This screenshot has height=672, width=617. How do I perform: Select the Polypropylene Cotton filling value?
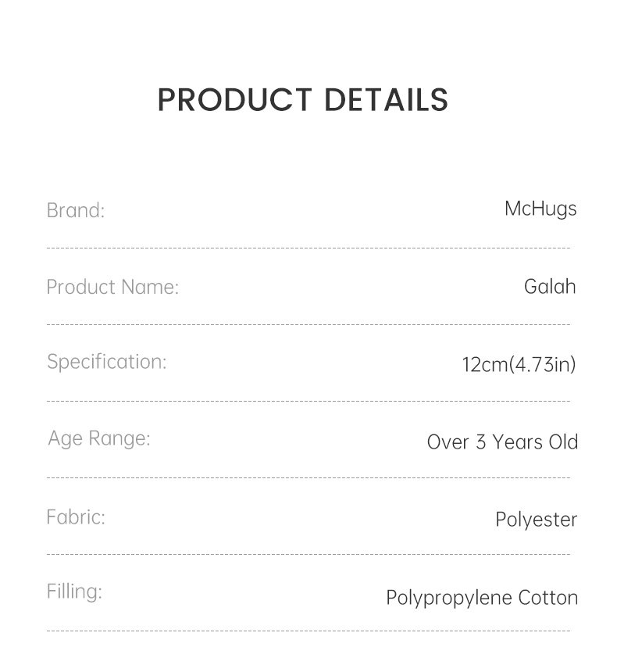[482, 598]
